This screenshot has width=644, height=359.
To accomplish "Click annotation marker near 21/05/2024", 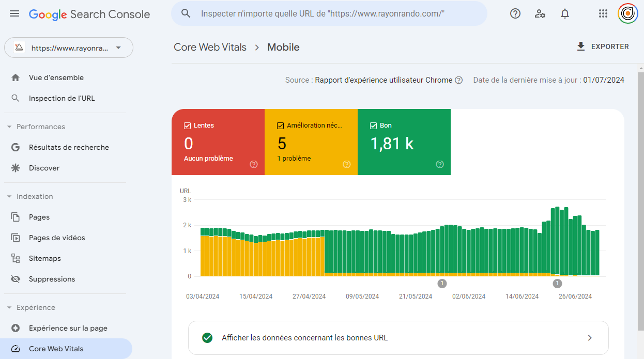I will (x=442, y=283).
